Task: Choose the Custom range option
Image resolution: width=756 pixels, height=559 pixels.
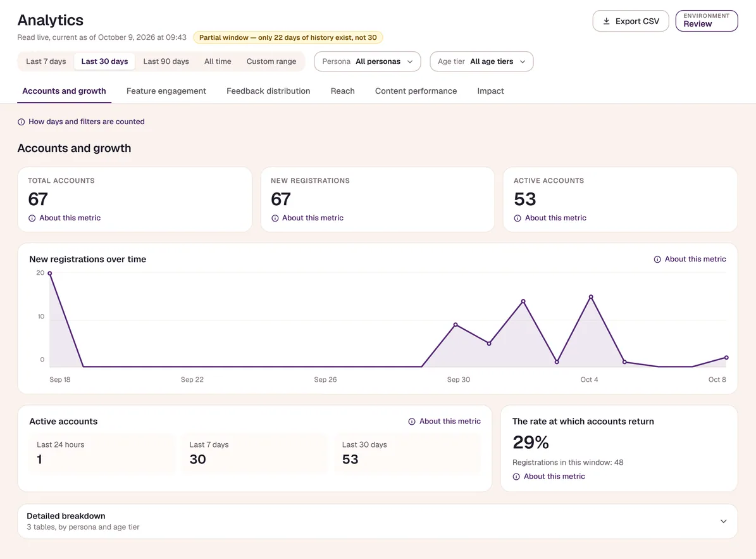Action: [271, 61]
